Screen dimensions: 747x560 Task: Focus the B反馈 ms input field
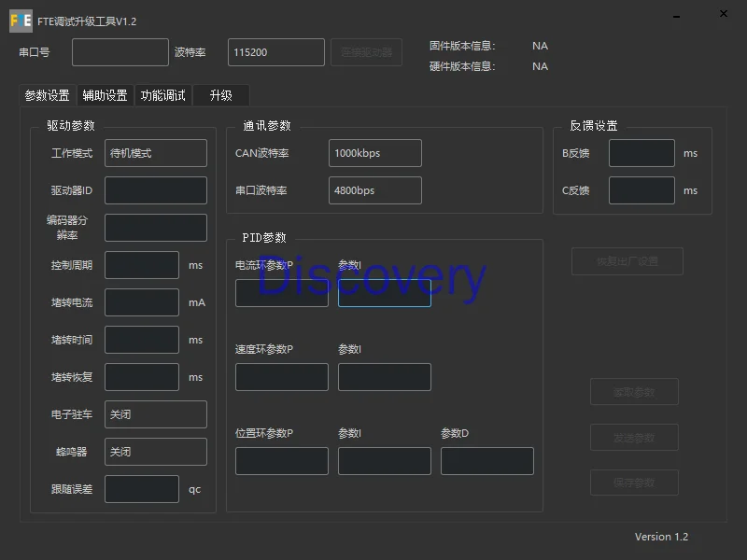(641, 153)
